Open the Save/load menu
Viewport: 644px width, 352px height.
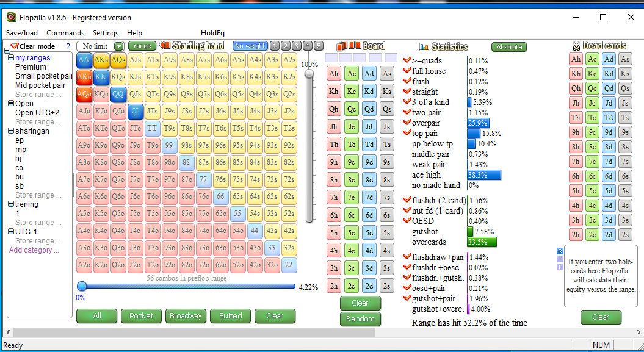22,33
